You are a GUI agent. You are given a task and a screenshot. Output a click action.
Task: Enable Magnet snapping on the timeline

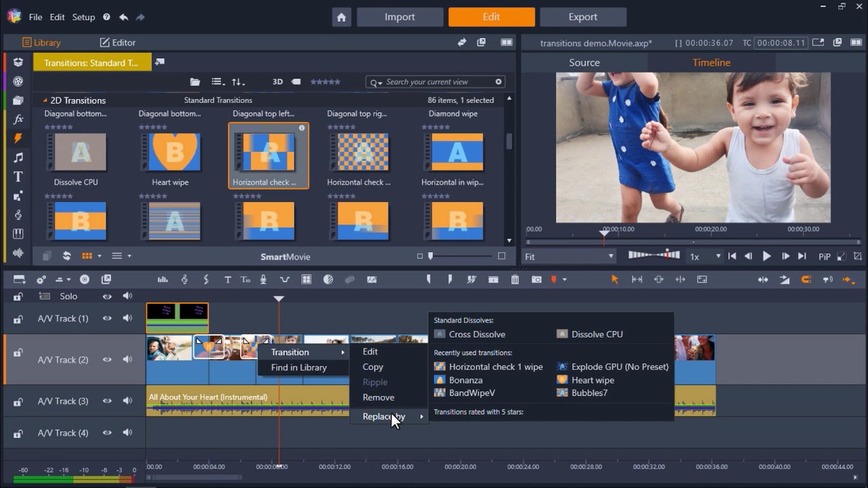806,279
